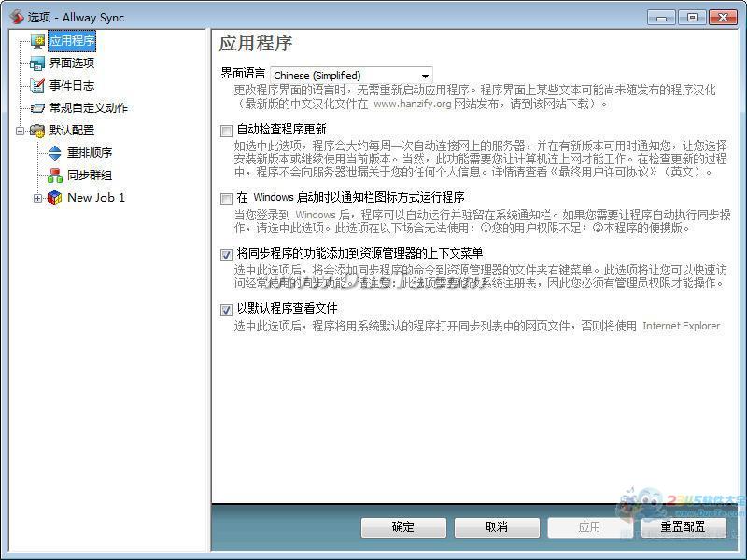Click the 同步群组 network icon

click(x=55, y=175)
